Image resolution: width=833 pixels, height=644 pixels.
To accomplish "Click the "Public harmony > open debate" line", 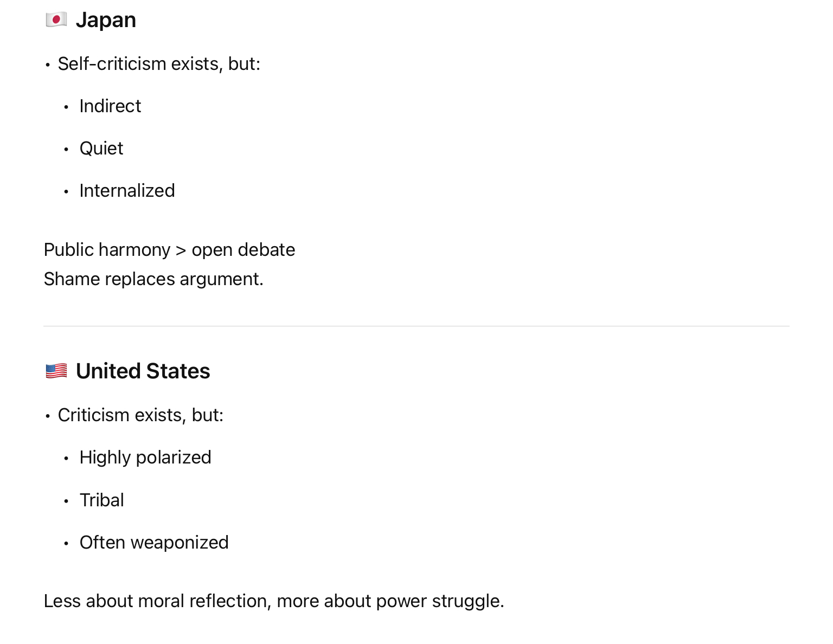I will 169,250.
